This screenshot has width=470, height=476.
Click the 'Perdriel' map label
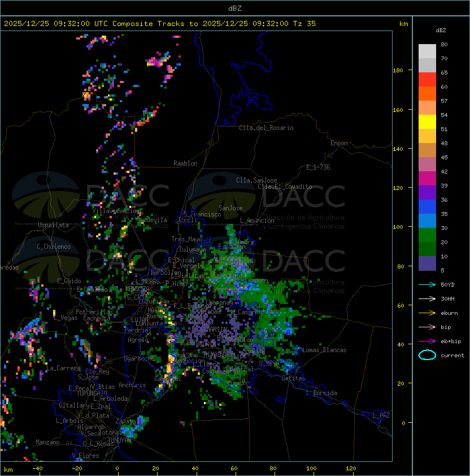click(138, 330)
